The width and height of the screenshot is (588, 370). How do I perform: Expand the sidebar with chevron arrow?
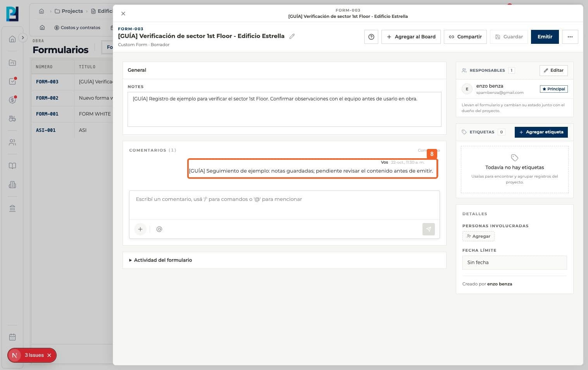(x=23, y=38)
